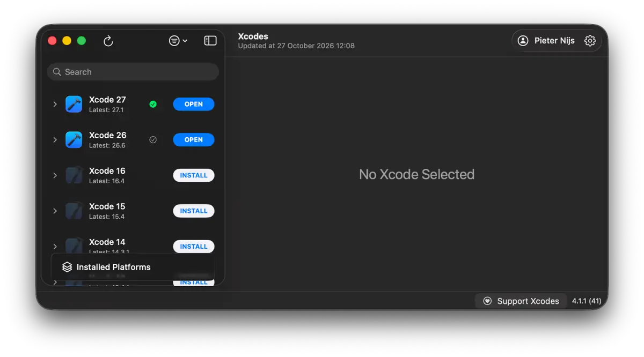
Task: Open the filter options dropdown
Action: 178,41
